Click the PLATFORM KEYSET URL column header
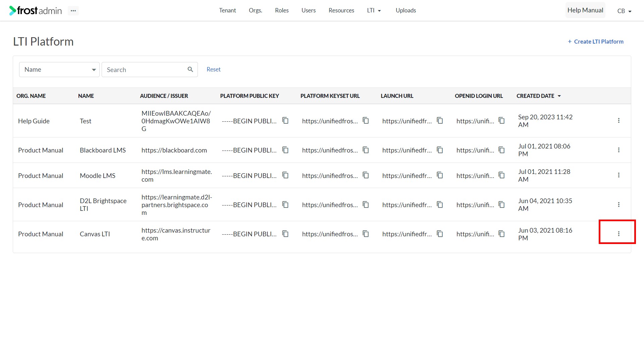Image resolution: width=644 pixels, height=362 pixels. 330,96
